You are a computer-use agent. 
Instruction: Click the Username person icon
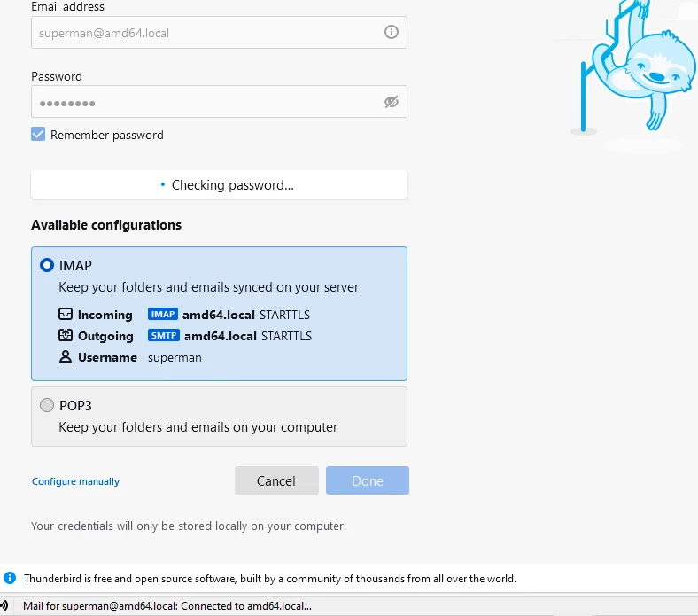(65, 357)
